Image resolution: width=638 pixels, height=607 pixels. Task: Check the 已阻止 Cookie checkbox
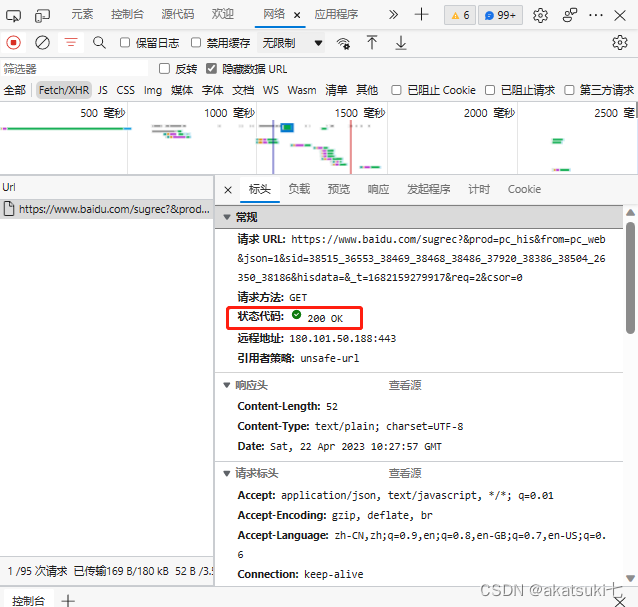396,90
